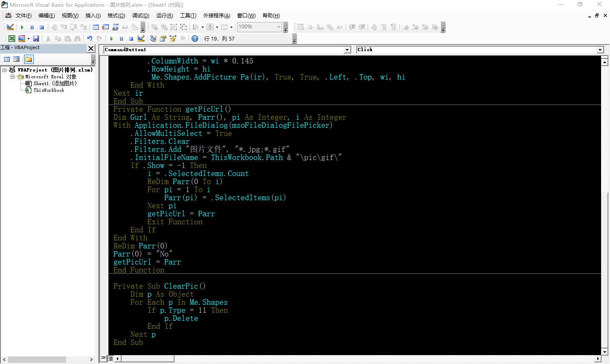Open the 调试(D) menu
The image size is (610, 364).
pos(141,16)
